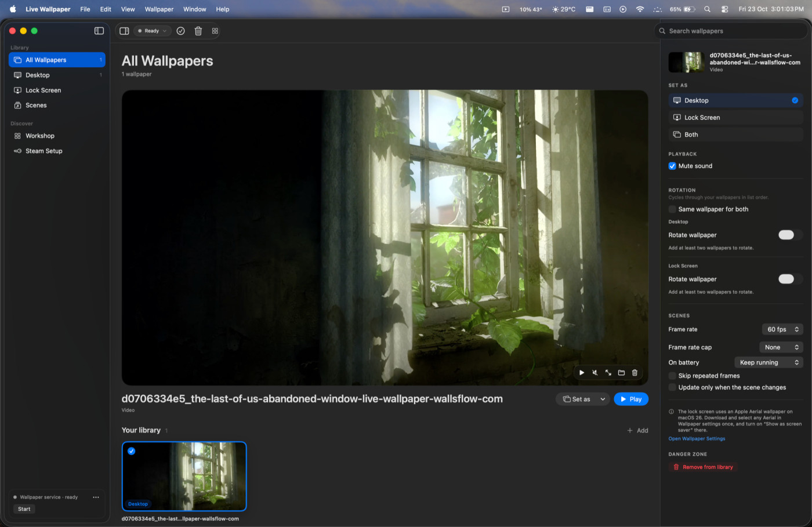Viewport: 812px width, 527px height.
Task: Open the Wallpaper menu
Action: coord(159,9)
